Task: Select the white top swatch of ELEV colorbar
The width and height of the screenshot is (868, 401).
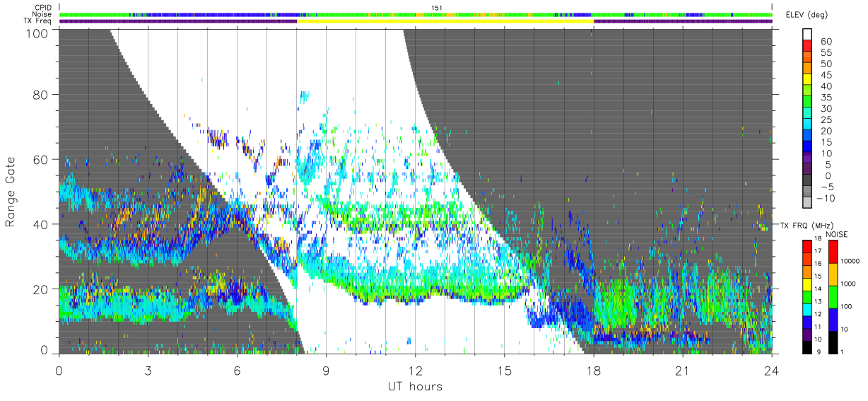Action: pos(808,35)
